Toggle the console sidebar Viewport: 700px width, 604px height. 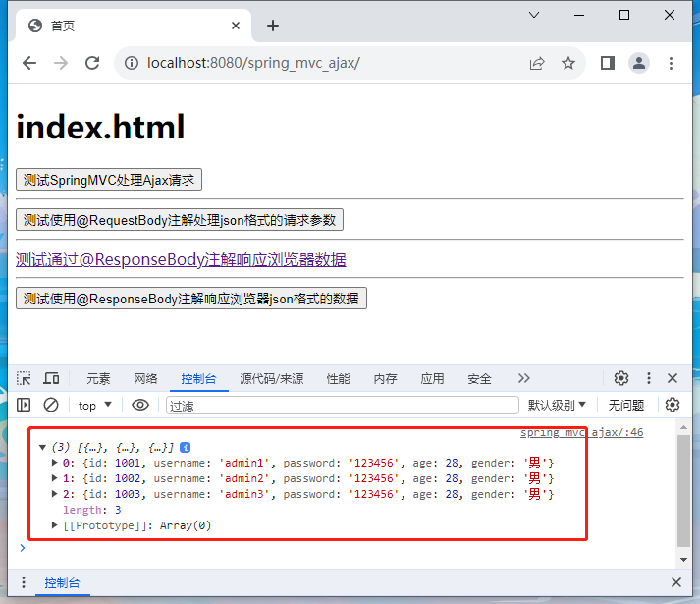(24, 406)
